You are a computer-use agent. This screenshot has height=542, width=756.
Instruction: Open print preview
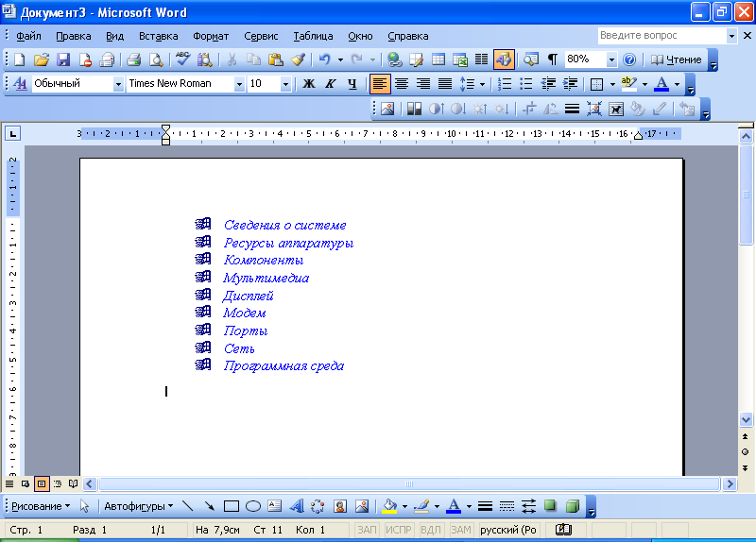[156, 59]
